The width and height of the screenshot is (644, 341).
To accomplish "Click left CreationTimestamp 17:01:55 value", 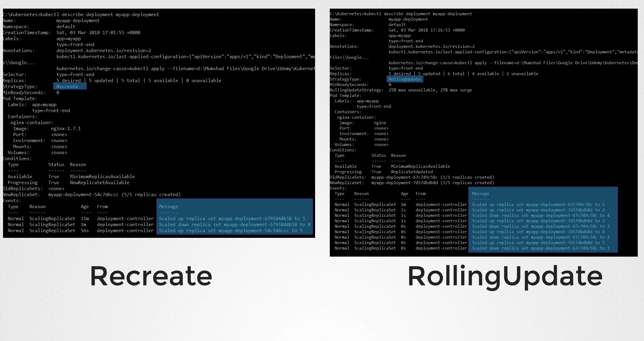I will click(x=98, y=33).
